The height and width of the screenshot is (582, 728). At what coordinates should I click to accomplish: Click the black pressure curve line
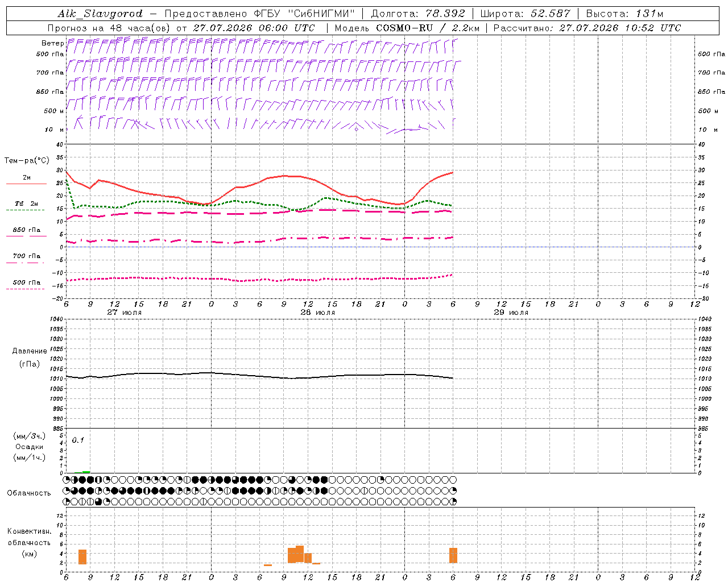(259, 376)
